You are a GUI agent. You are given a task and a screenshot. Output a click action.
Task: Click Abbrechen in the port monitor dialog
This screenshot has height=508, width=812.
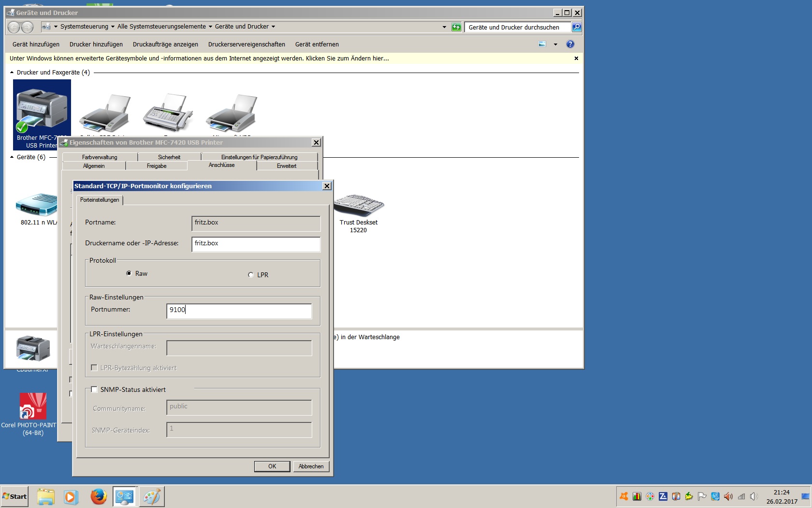[x=311, y=466]
